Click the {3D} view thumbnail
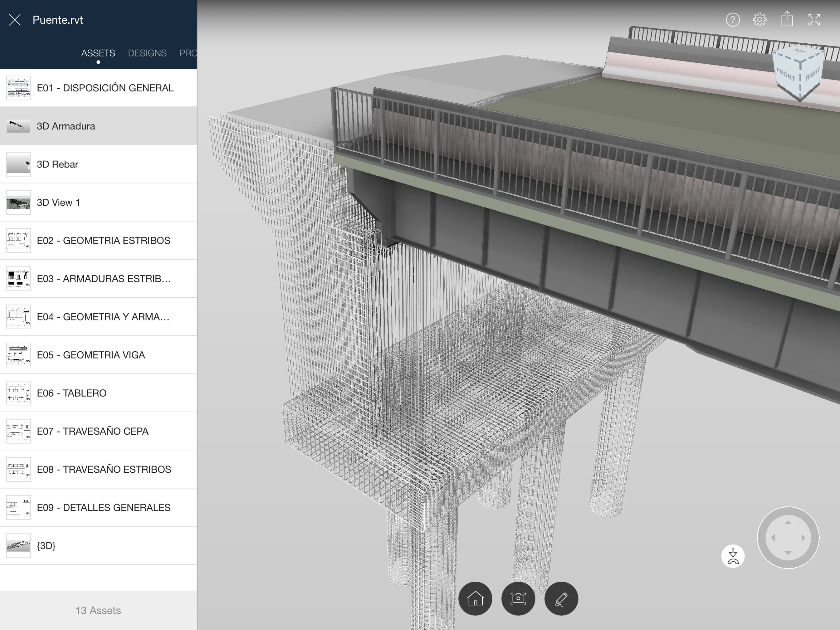Viewport: 840px width, 630px height. pos(18,546)
